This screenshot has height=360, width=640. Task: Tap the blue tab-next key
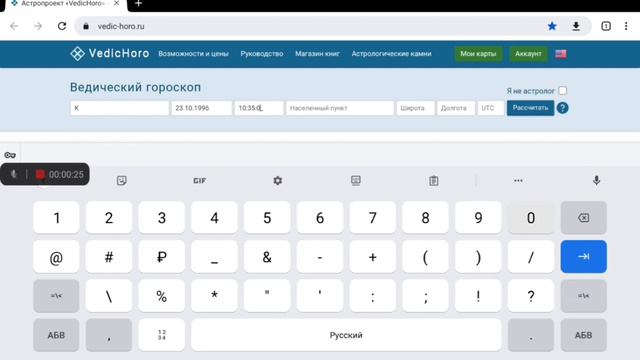click(x=583, y=256)
